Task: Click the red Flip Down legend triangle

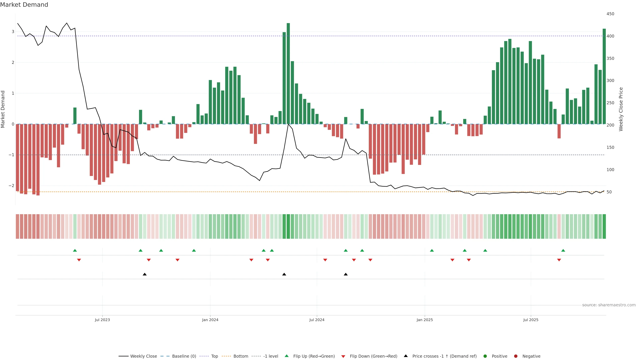Action: 343,356
